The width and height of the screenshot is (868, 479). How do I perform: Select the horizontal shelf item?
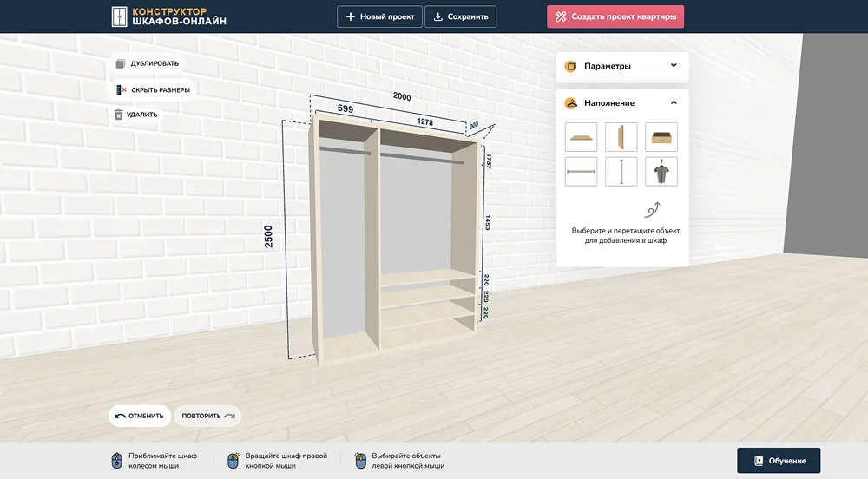(581, 137)
